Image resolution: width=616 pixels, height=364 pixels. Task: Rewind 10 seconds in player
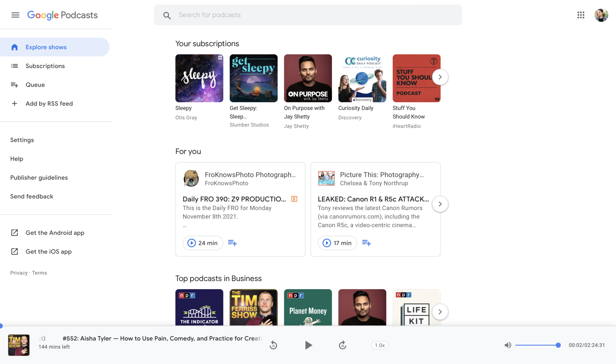tap(273, 345)
